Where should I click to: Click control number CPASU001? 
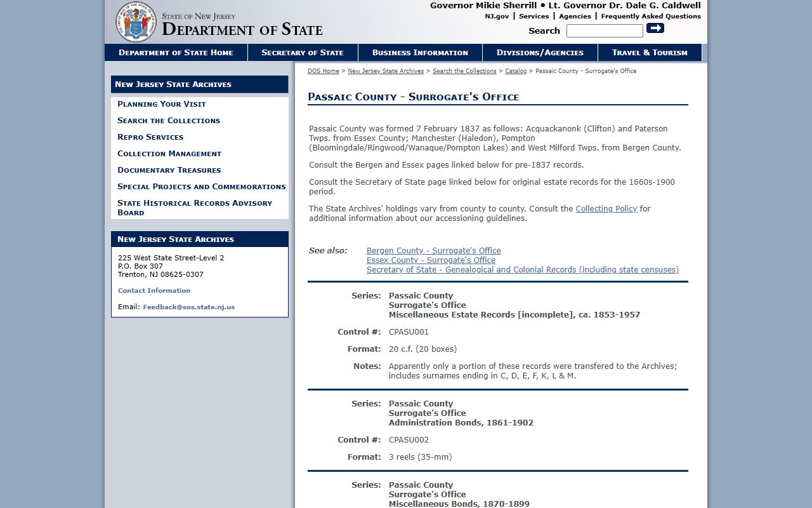tap(409, 332)
